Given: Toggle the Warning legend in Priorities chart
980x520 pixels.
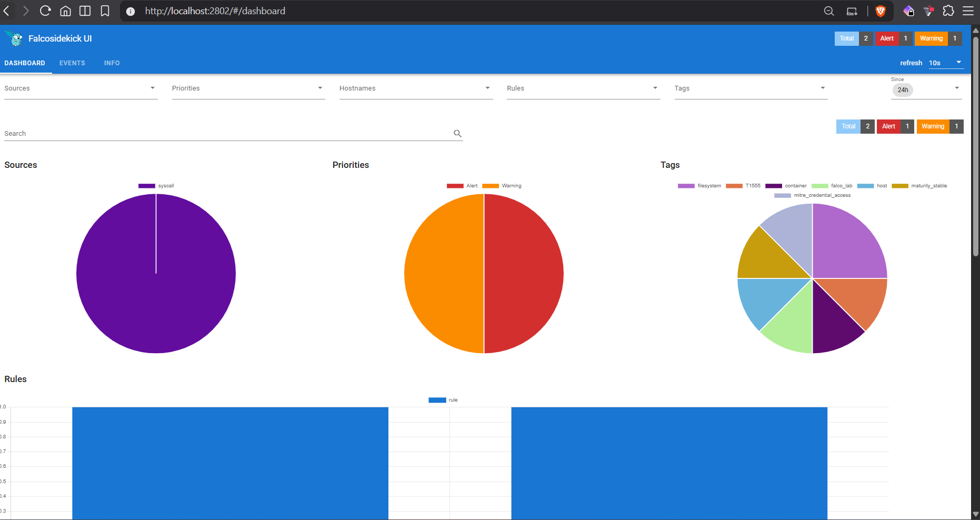Looking at the screenshot, I should click(502, 186).
